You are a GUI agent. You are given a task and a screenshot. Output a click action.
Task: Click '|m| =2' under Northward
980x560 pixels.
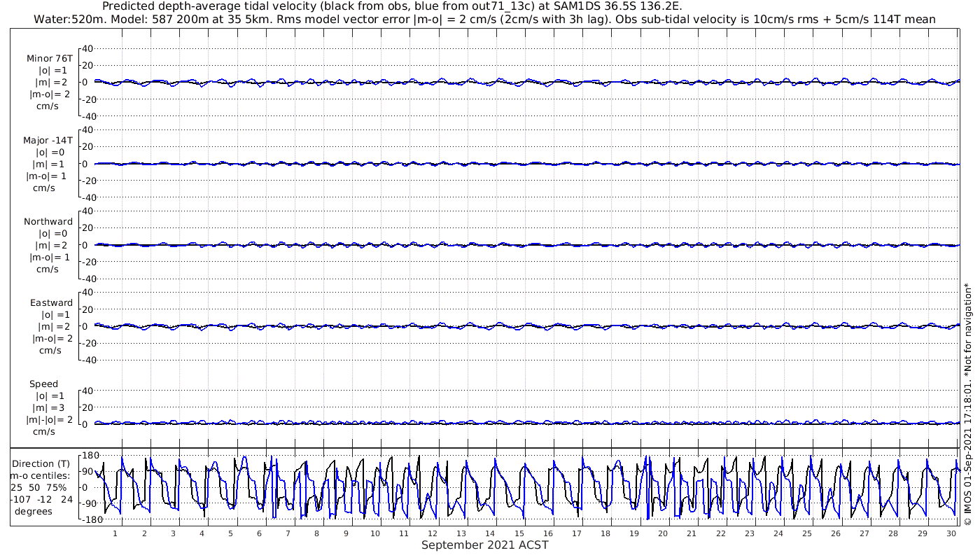click(x=52, y=245)
